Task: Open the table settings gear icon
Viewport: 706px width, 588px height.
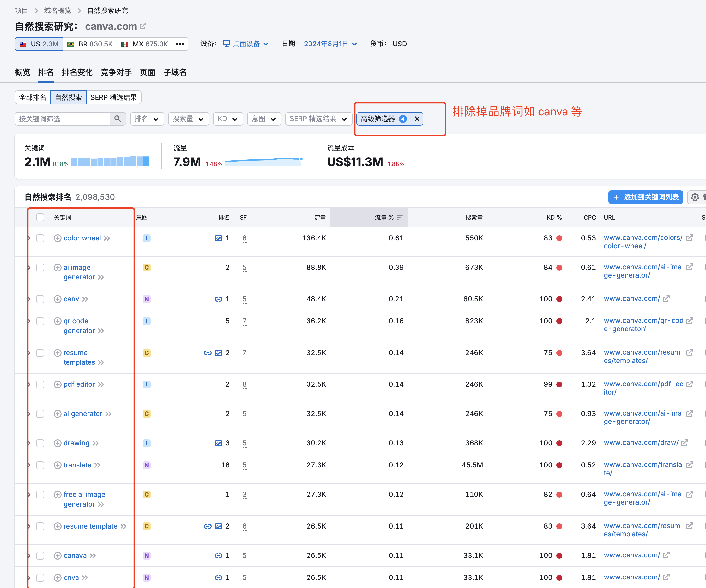Action: click(695, 197)
